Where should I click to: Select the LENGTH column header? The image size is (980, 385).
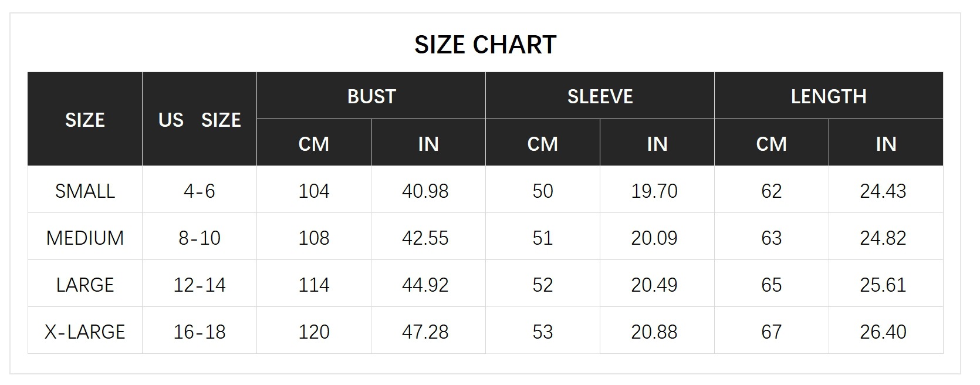pos(828,96)
